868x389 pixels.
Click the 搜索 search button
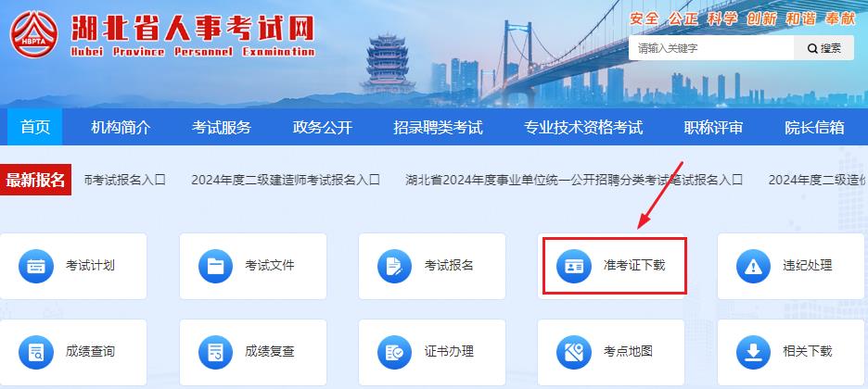[x=823, y=48]
